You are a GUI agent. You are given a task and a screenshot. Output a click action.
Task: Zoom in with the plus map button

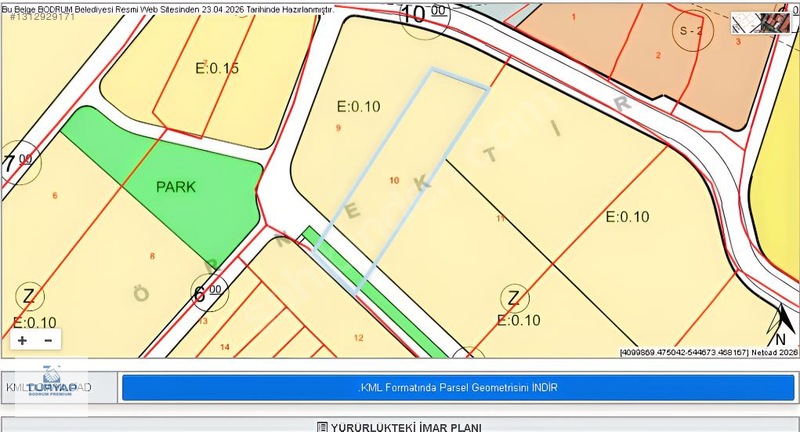pos(22,340)
